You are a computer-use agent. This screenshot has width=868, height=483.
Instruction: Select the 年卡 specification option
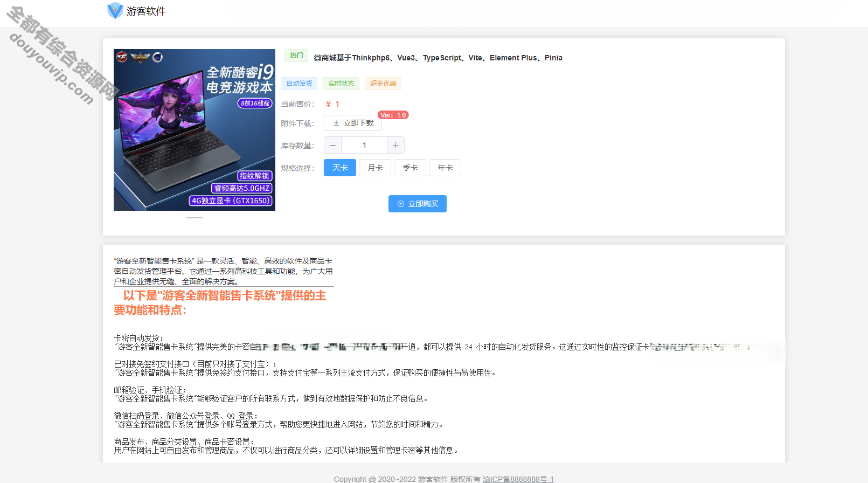pos(445,168)
